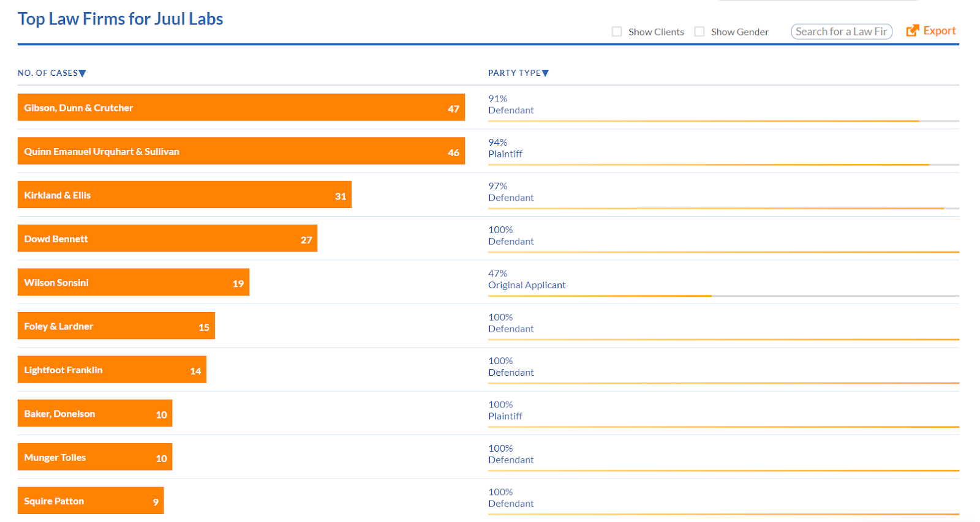This screenshot has height=522, width=980.
Task: Select the Quinn Emanuel Urquhart & Sullivan bar
Action: (x=241, y=151)
